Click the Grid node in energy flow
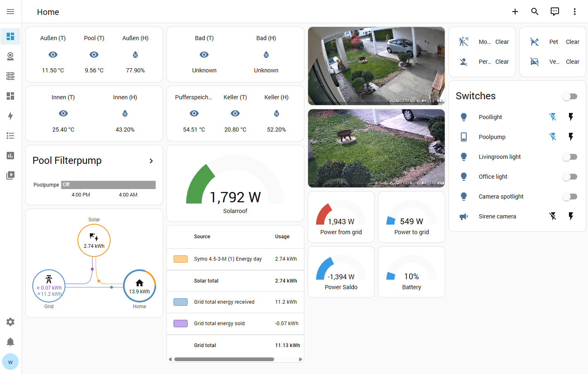Image resolution: width=588 pixels, height=374 pixels. point(49,286)
